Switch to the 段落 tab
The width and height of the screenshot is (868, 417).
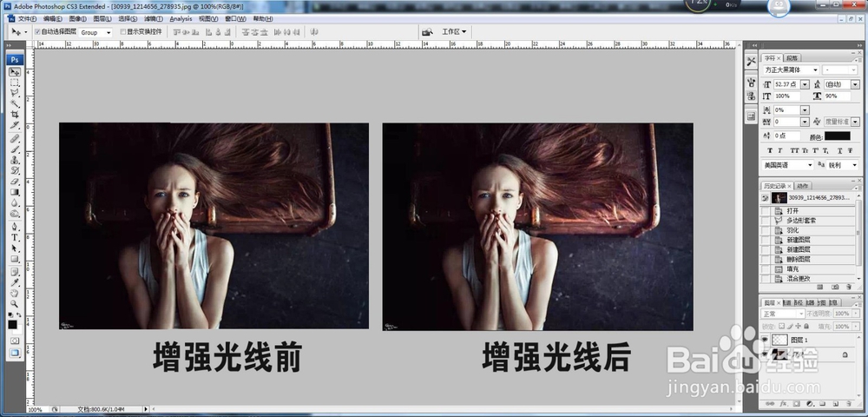click(x=792, y=58)
